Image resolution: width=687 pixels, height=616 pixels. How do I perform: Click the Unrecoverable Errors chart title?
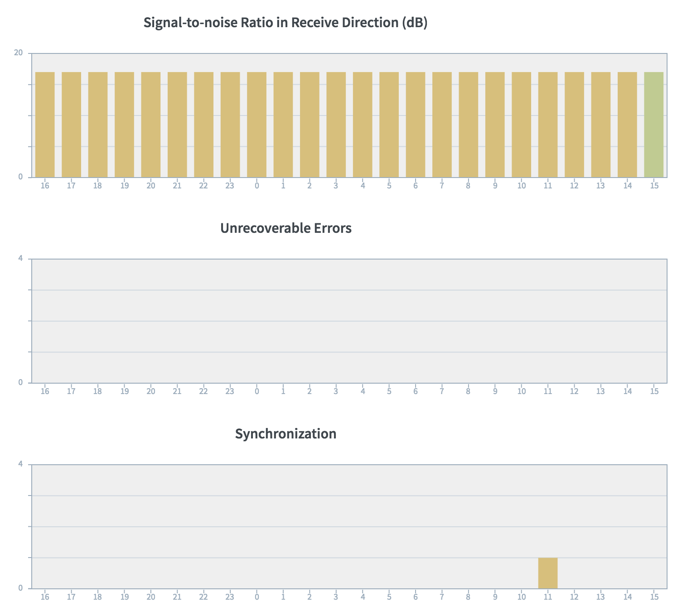coord(285,228)
